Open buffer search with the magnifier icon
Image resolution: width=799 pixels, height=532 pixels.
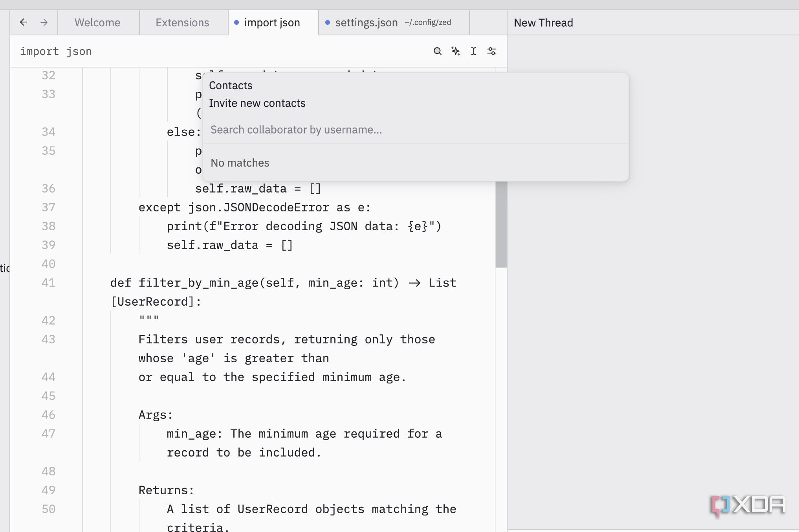tap(437, 51)
